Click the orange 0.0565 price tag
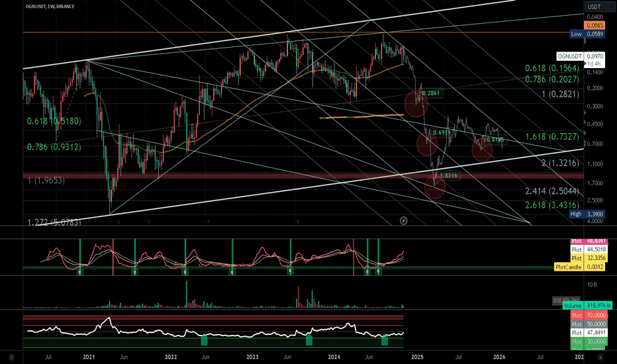Image resolution: width=617 pixels, height=364 pixels. (x=594, y=26)
